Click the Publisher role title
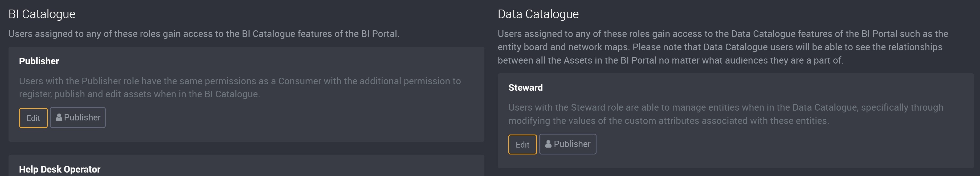The width and height of the screenshot is (980, 176). pyautogui.click(x=39, y=61)
